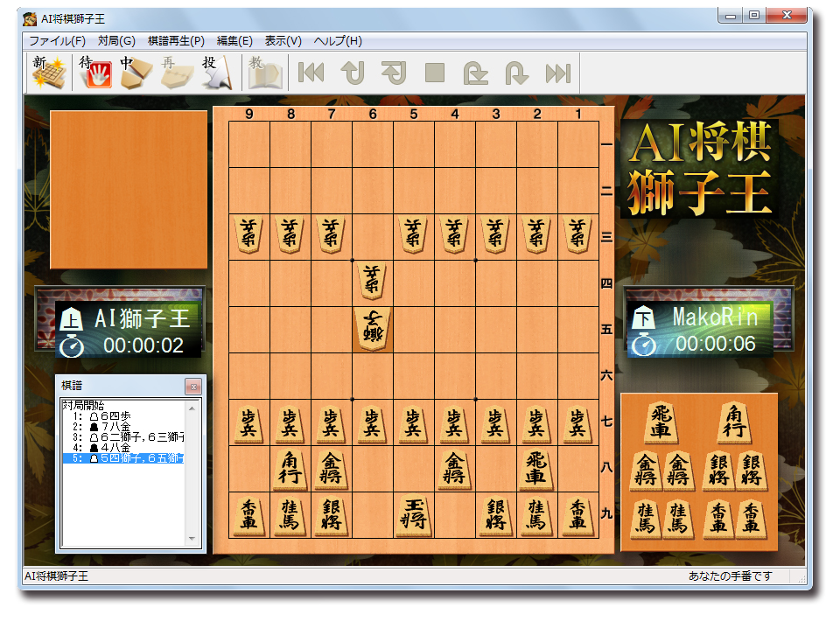Maximize the AI将棋獅子王 window
Screen dimensions: 840x621
pos(754,16)
